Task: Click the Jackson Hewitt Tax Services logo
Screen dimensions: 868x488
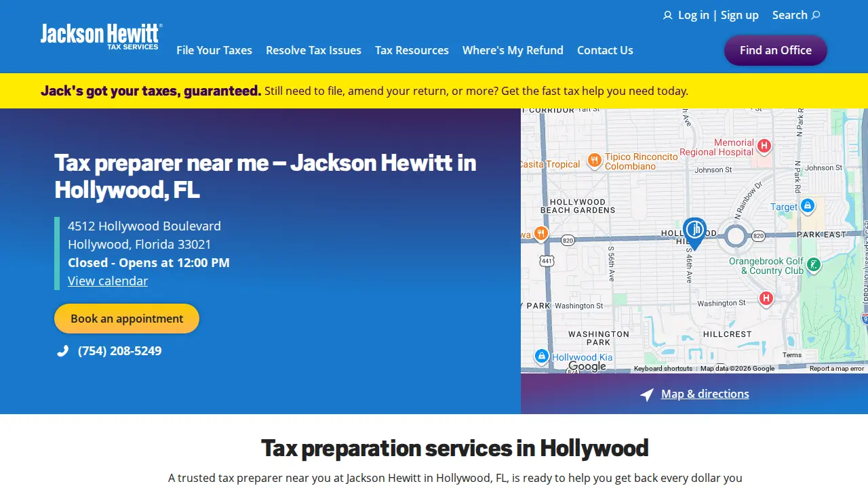Action: click(x=101, y=37)
